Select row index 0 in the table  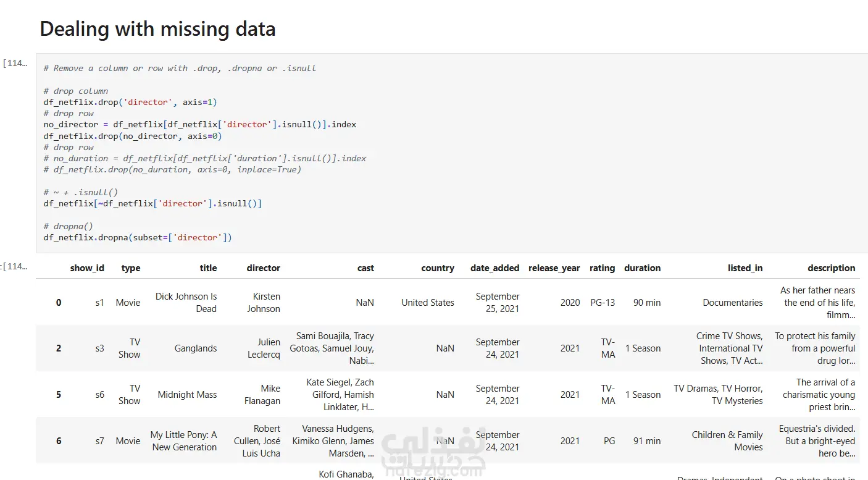[x=59, y=303]
